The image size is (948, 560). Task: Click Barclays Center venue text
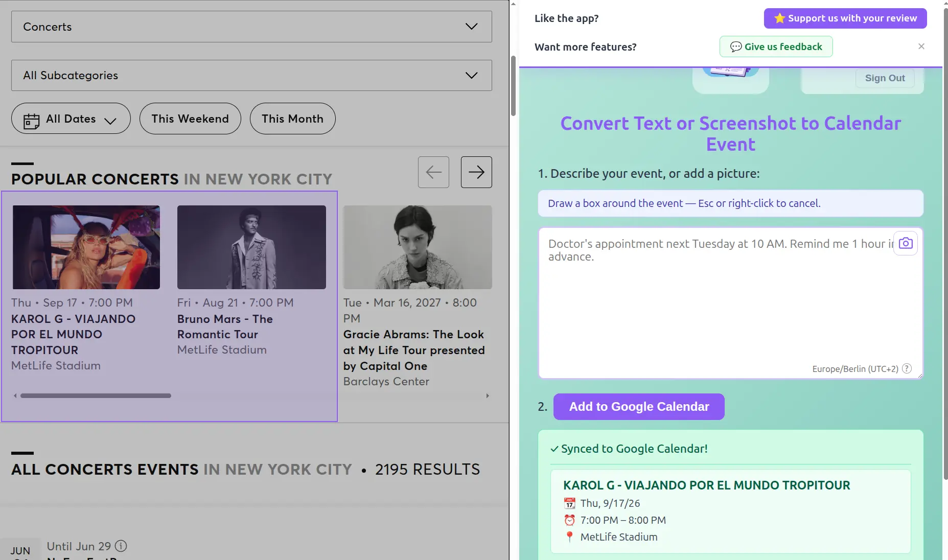click(x=386, y=382)
